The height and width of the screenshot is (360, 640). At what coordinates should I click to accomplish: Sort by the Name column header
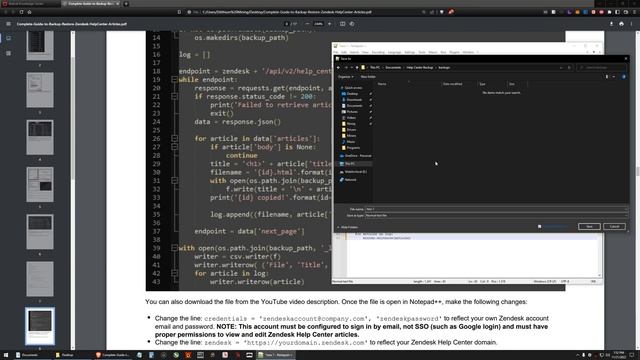[x=382, y=84]
